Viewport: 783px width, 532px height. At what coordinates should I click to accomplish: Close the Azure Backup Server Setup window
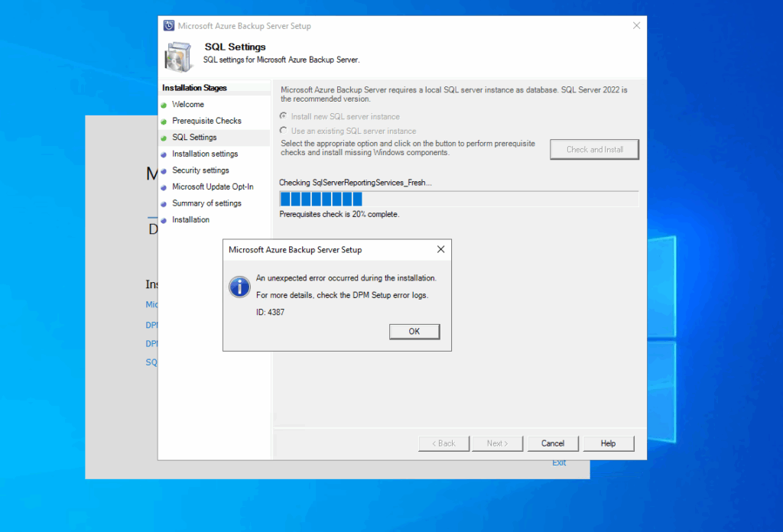pyautogui.click(x=636, y=25)
